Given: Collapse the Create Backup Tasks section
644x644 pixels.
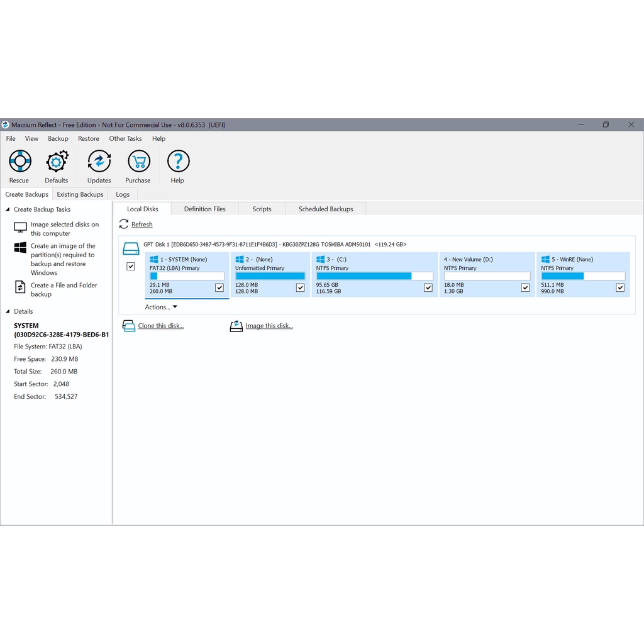Looking at the screenshot, I should pos(8,209).
